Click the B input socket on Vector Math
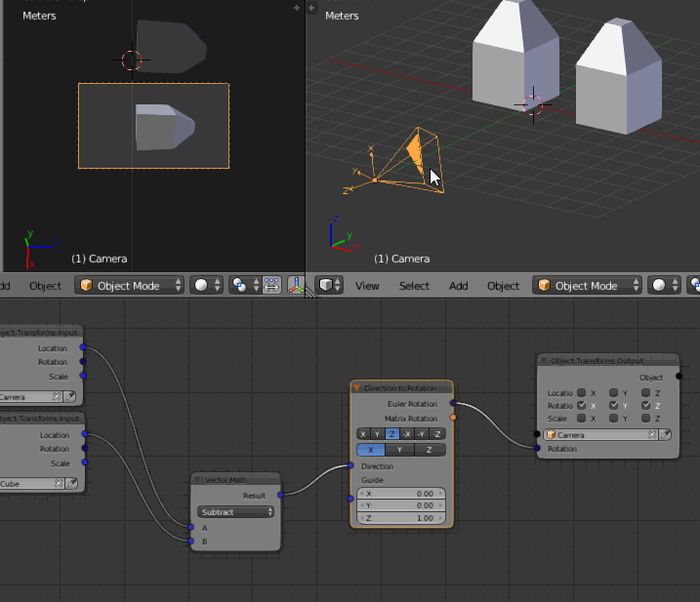The image size is (700, 602). [191, 541]
